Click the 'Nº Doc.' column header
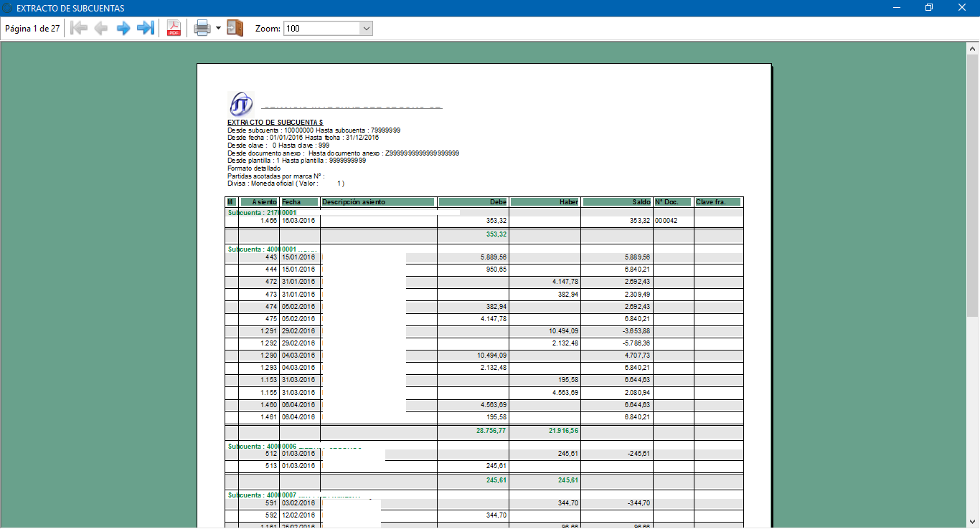 [673, 202]
